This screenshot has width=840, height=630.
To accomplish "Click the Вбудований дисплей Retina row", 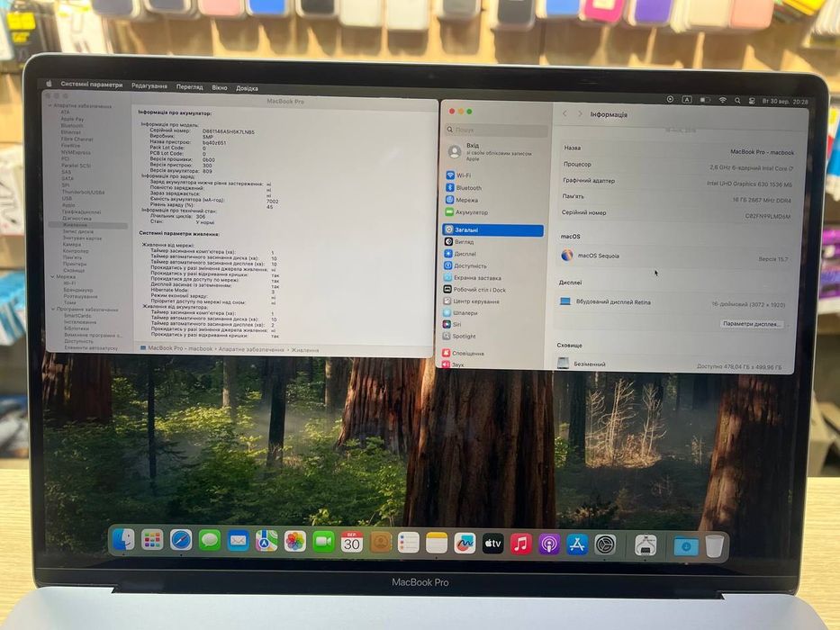I will (x=673, y=302).
